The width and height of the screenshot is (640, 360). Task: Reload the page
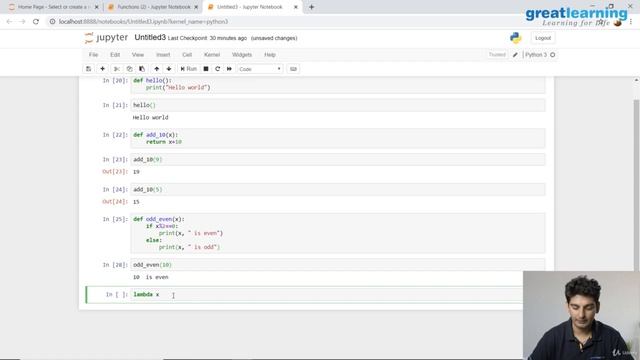click(36, 22)
